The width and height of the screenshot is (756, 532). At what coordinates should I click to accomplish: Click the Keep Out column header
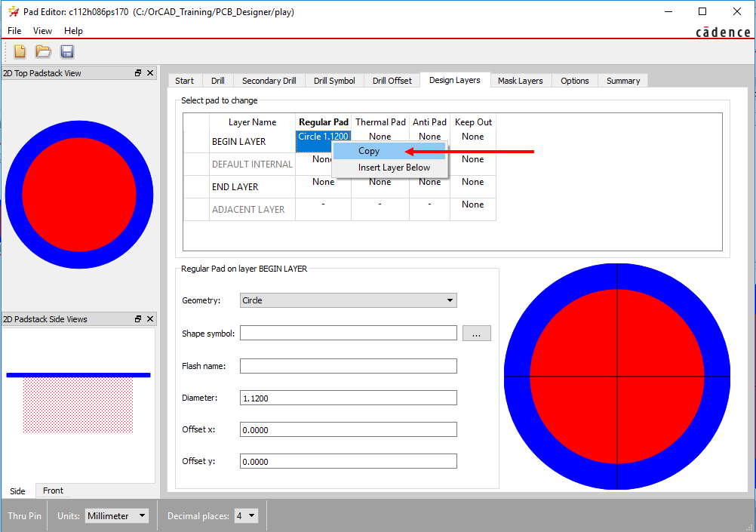tap(473, 122)
